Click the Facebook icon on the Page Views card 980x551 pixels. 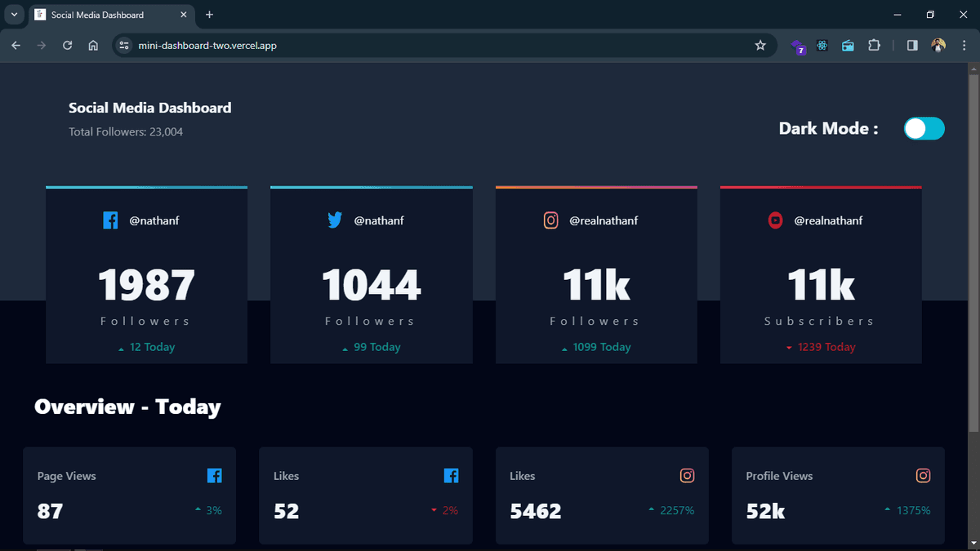click(x=215, y=475)
